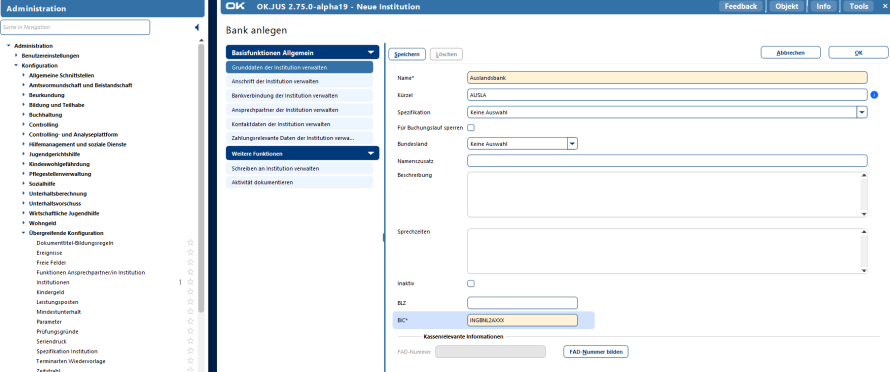The height and width of the screenshot is (372, 890).
Task: Open Ansprechpartner der Institution verwalten
Action: [x=299, y=110]
